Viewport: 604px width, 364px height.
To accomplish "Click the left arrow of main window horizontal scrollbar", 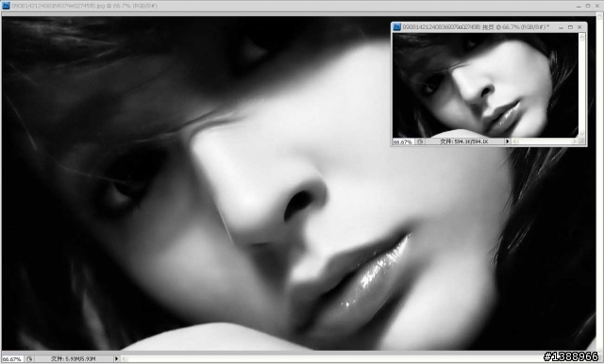I will tap(124, 358).
